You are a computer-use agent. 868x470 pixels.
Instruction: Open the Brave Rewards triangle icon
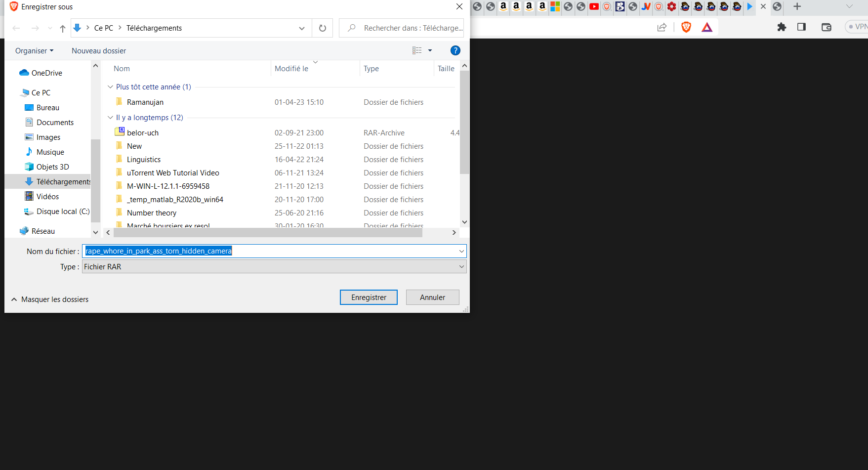coord(707,27)
